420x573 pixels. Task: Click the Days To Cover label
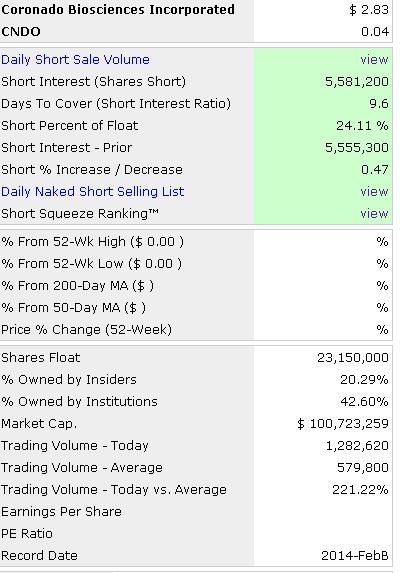pyautogui.click(x=116, y=103)
